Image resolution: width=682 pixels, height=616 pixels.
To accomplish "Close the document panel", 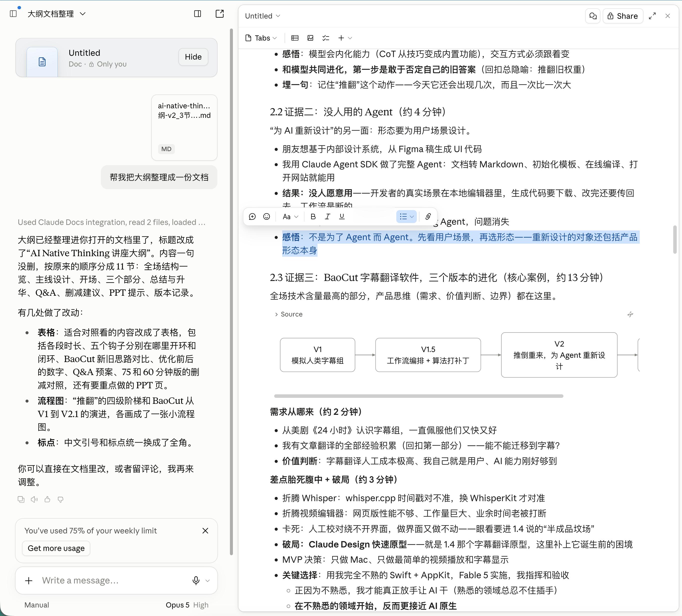I will click(x=667, y=16).
